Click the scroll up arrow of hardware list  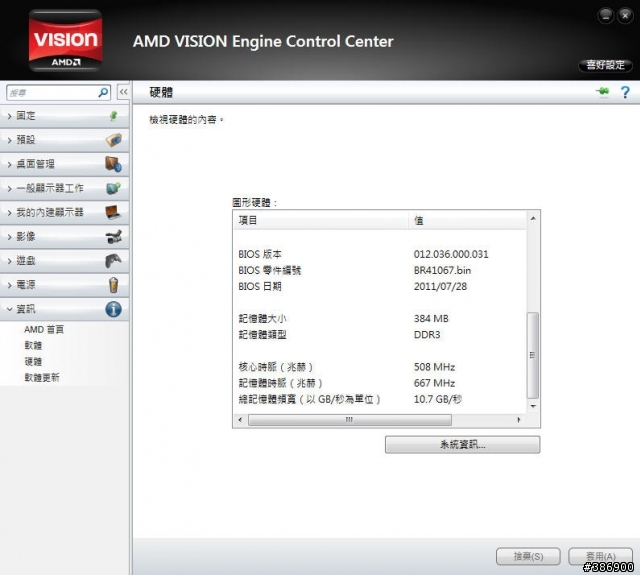pyautogui.click(x=533, y=218)
